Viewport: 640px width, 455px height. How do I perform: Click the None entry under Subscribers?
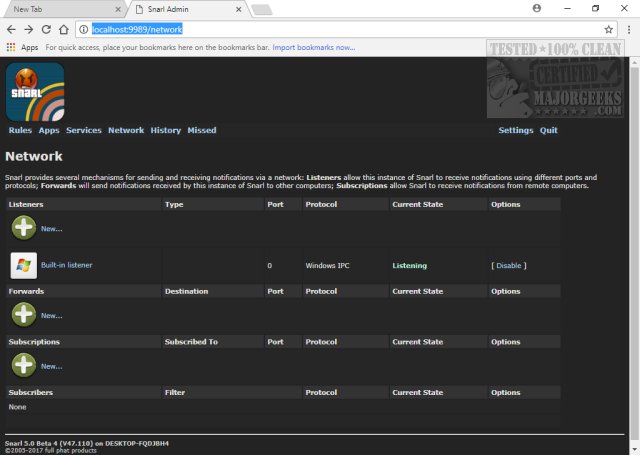tap(17, 407)
